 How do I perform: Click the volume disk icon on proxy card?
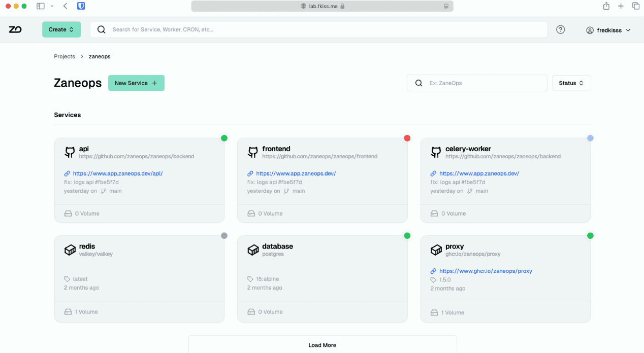434,313
